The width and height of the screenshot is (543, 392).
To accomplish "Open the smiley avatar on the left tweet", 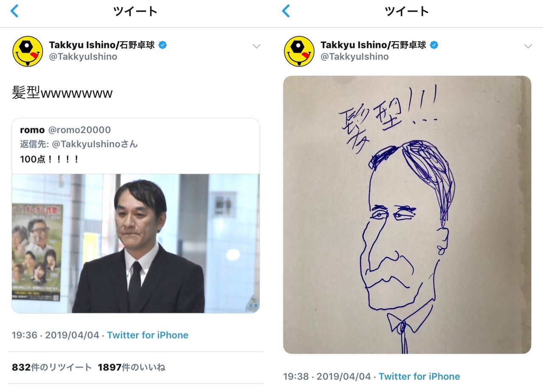I will pyautogui.click(x=28, y=51).
